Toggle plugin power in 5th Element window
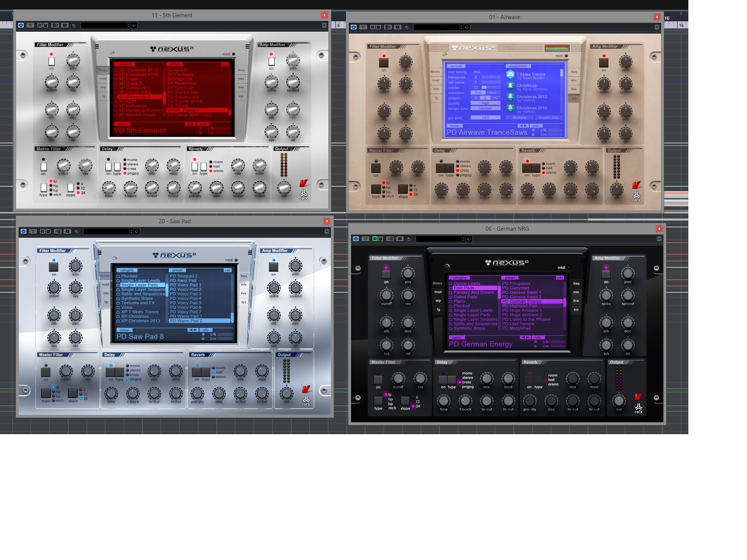 (x=21, y=25)
